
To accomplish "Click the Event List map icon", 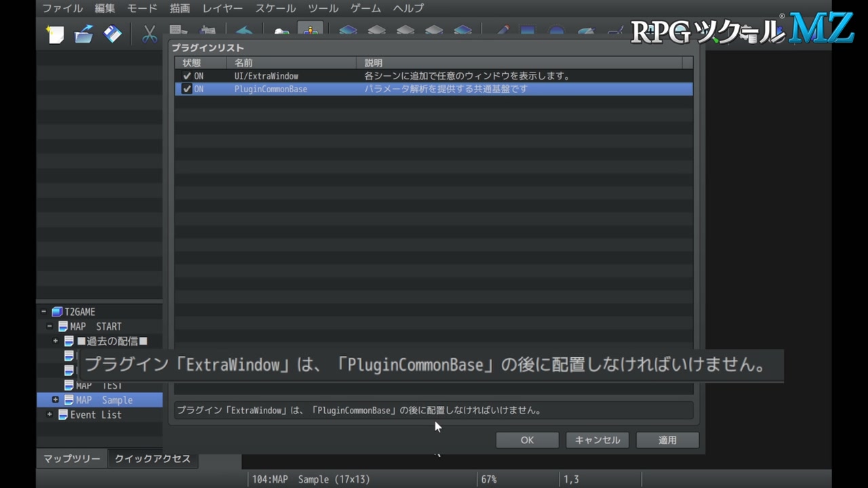I will click(x=63, y=415).
